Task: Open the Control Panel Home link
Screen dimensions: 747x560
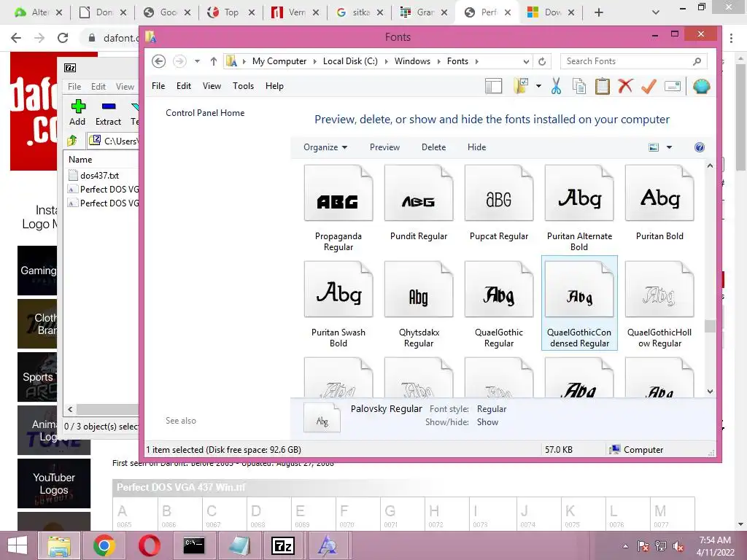Action: [205, 113]
